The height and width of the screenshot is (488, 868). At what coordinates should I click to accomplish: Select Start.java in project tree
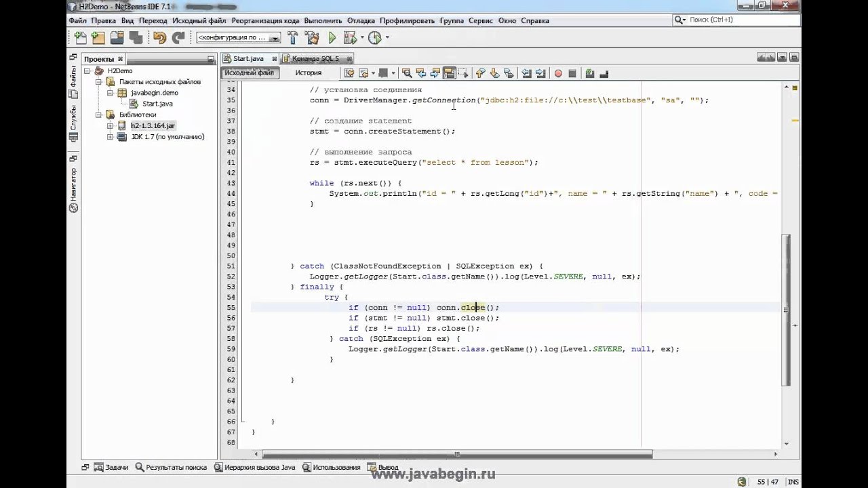pos(157,104)
